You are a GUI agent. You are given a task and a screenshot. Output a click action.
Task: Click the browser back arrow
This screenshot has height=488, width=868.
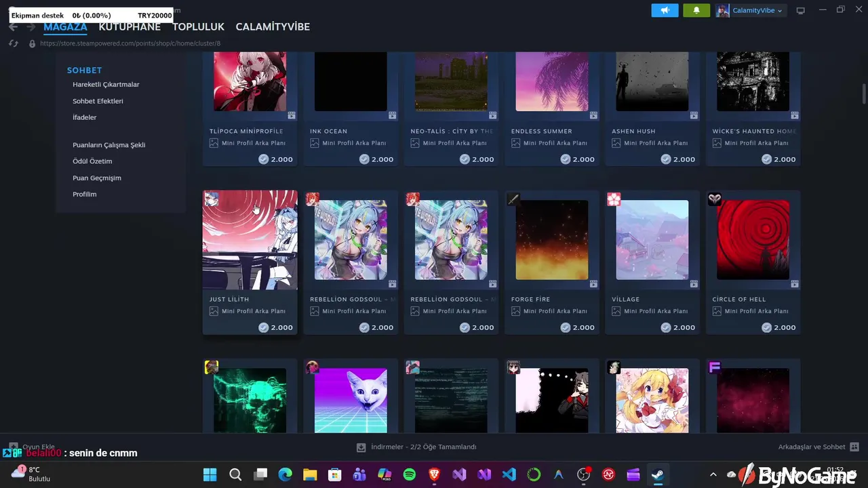(x=14, y=27)
